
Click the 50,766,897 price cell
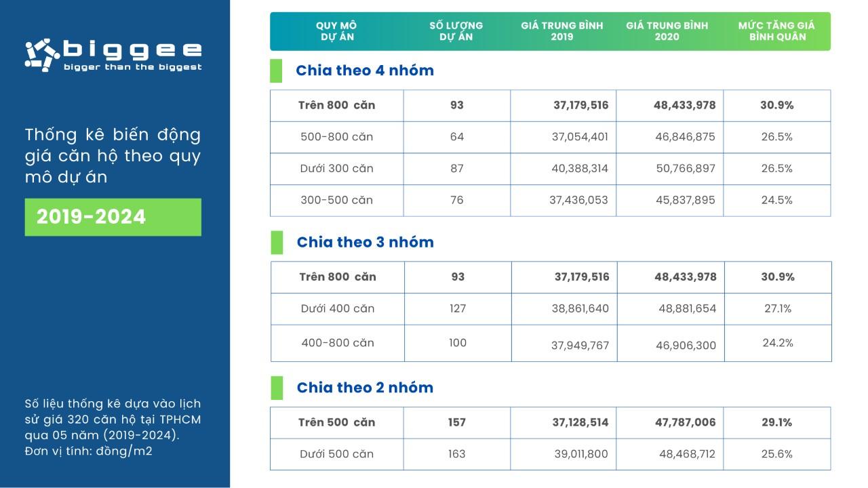(685, 169)
